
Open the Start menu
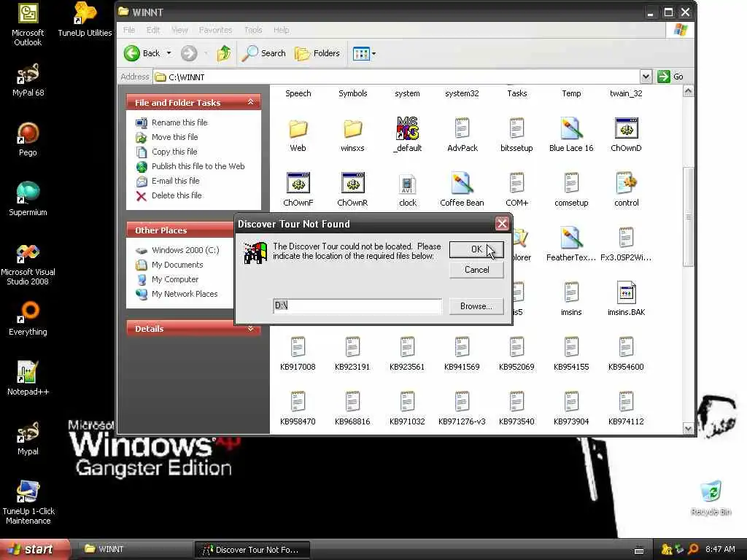(x=34, y=549)
